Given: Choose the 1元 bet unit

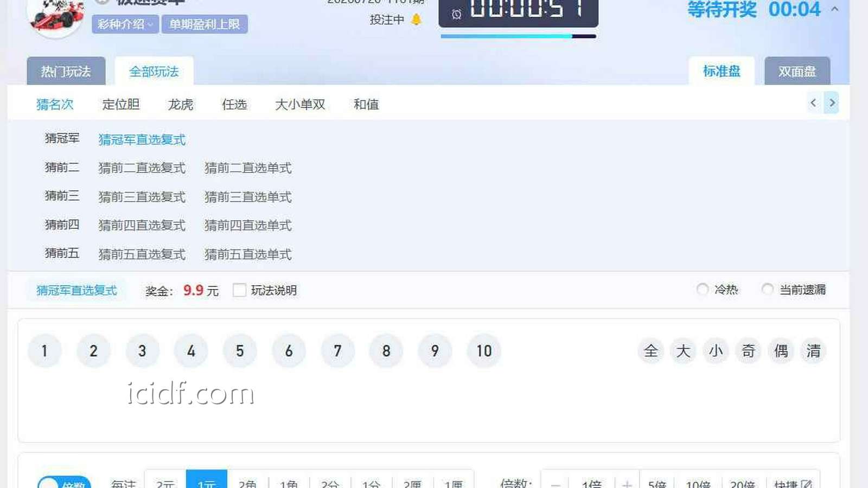Looking at the screenshot, I should coord(207,479).
